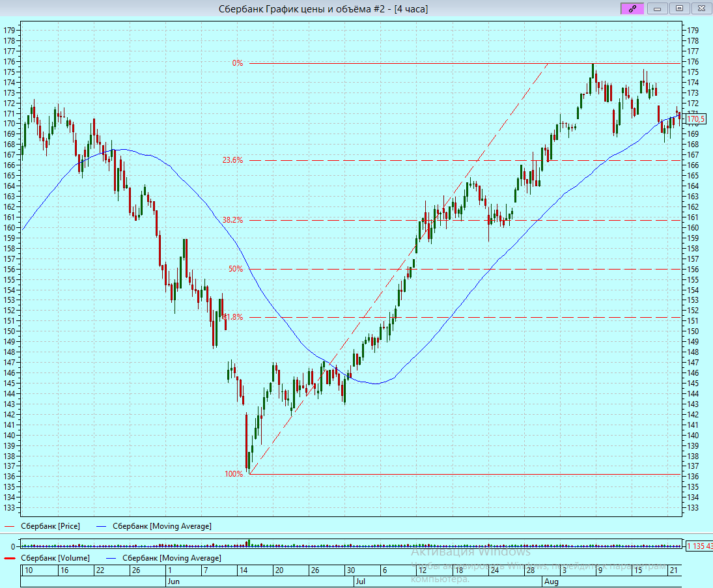Click date label '10' on the time axis
Viewport: 713px width, 588px height.
click(x=29, y=570)
